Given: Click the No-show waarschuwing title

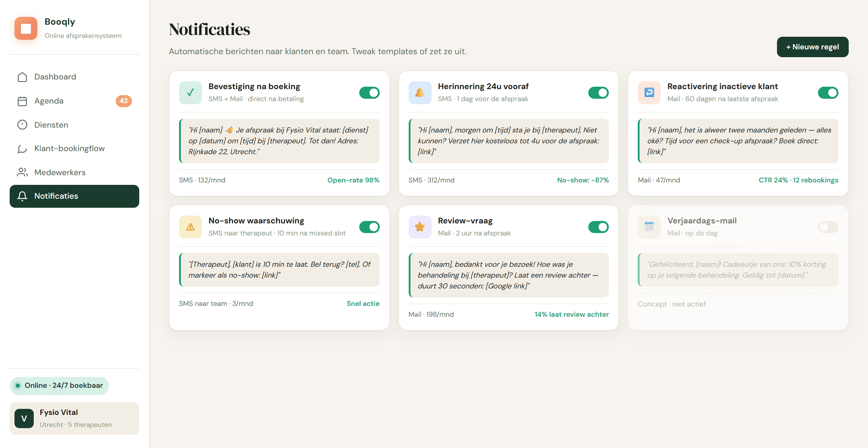Looking at the screenshot, I should pos(256,221).
